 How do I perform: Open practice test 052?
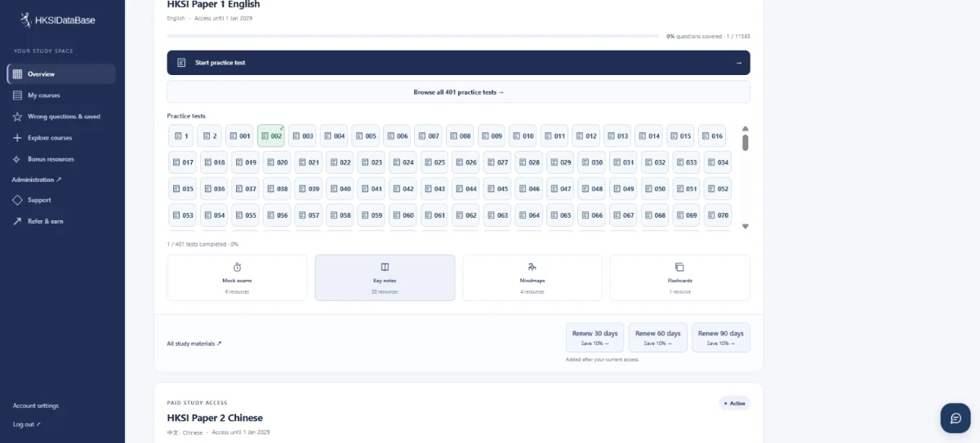[717, 188]
